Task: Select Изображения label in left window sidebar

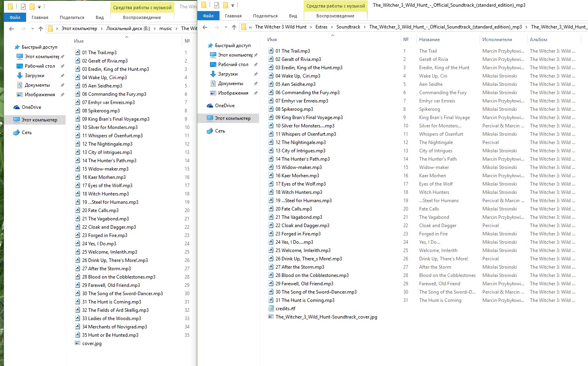Action: [x=40, y=95]
